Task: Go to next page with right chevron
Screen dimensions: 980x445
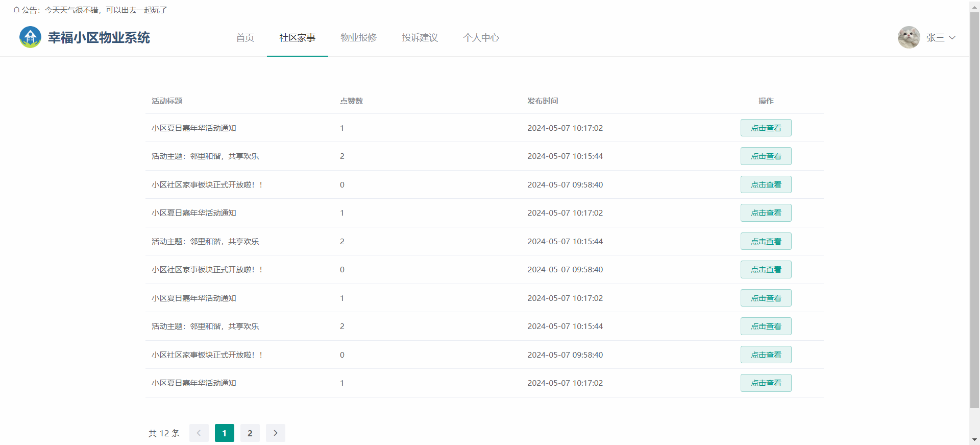Action: (276, 433)
